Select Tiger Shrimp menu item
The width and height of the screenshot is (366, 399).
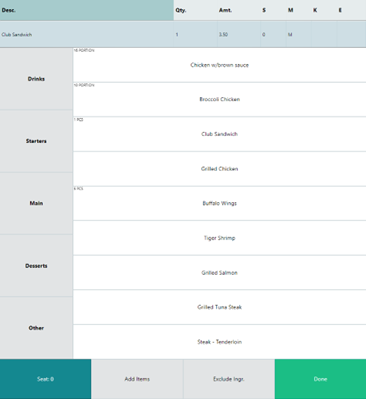coord(220,238)
